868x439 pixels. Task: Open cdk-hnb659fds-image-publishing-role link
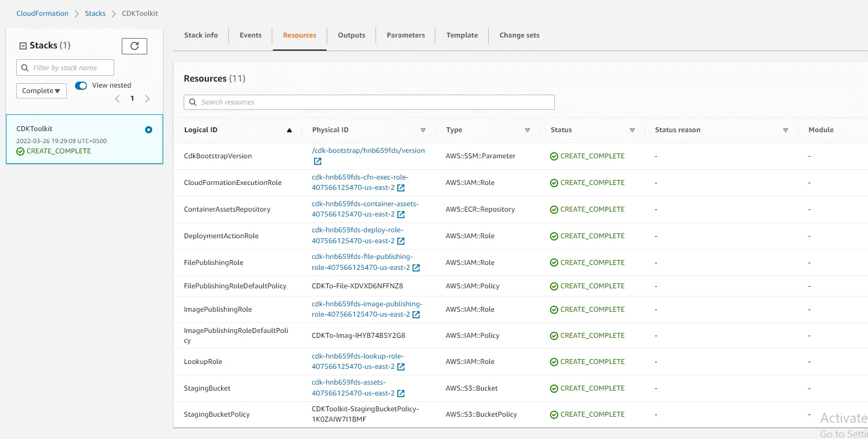click(367, 309)
